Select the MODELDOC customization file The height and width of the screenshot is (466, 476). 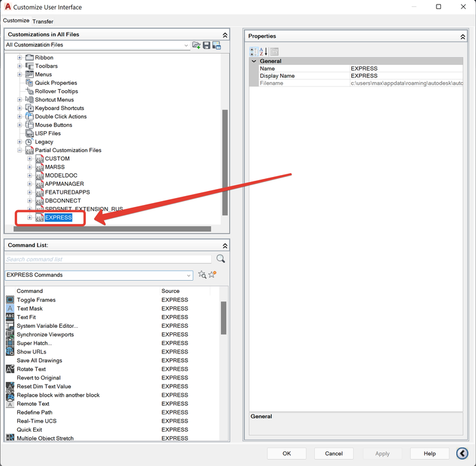61,175
